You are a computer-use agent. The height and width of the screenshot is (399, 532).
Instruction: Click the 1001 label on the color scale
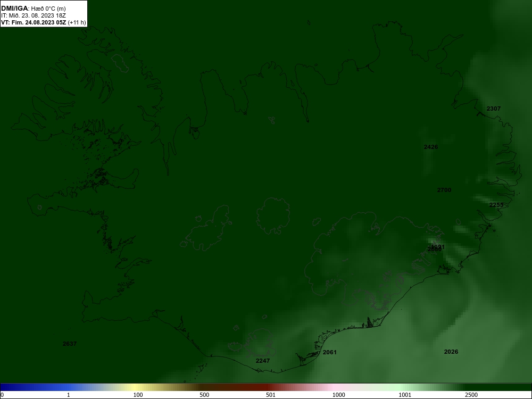[x=405, y=395]
